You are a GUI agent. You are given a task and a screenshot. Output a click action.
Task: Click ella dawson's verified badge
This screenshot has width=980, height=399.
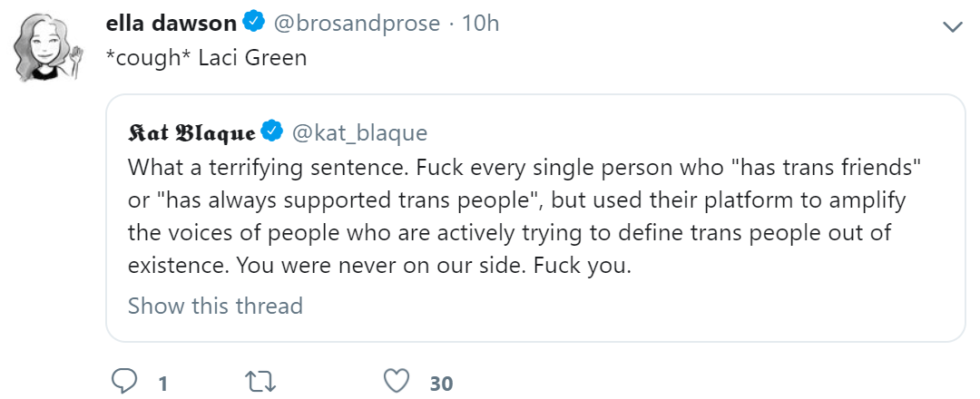pyautogui.click(x=252, y=23)
